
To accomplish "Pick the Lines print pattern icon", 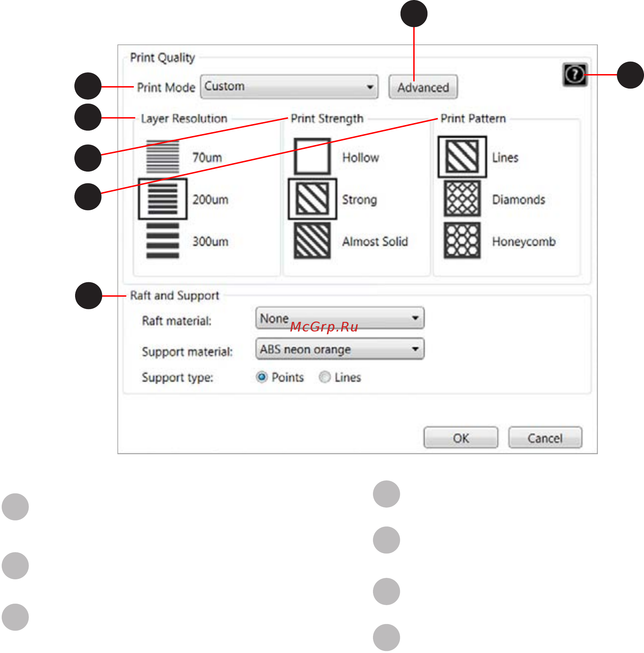I will tap(462, 157).
